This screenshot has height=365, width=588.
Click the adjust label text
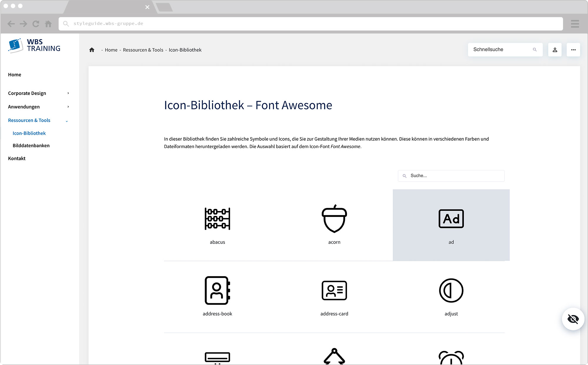451,314
